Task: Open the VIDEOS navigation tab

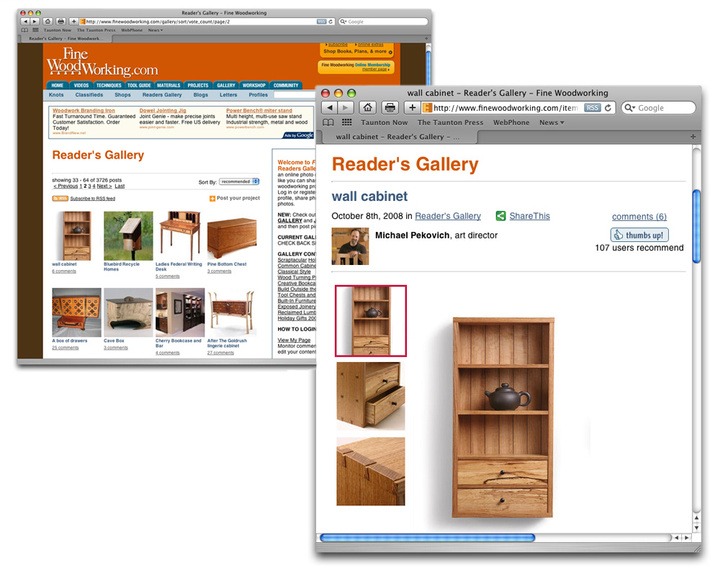Action: click(81, 86)
